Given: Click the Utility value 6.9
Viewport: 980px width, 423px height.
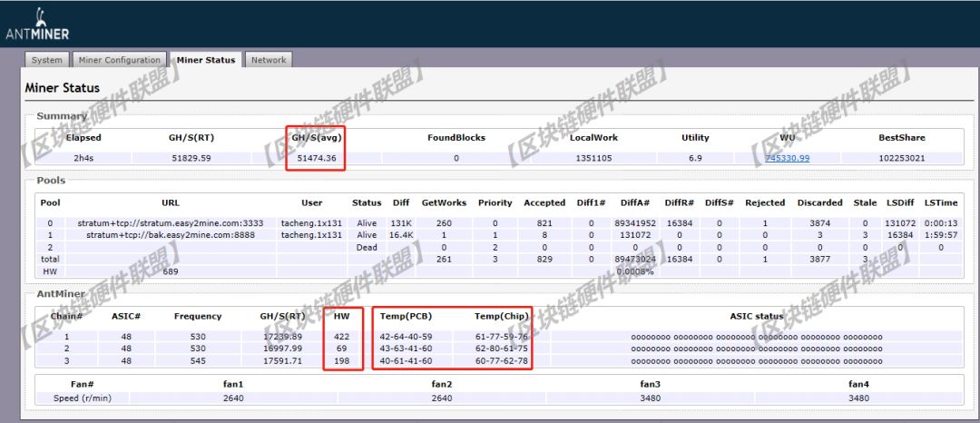Looking at the screenshot, I should pyautogui.click(x=695, y=158).
